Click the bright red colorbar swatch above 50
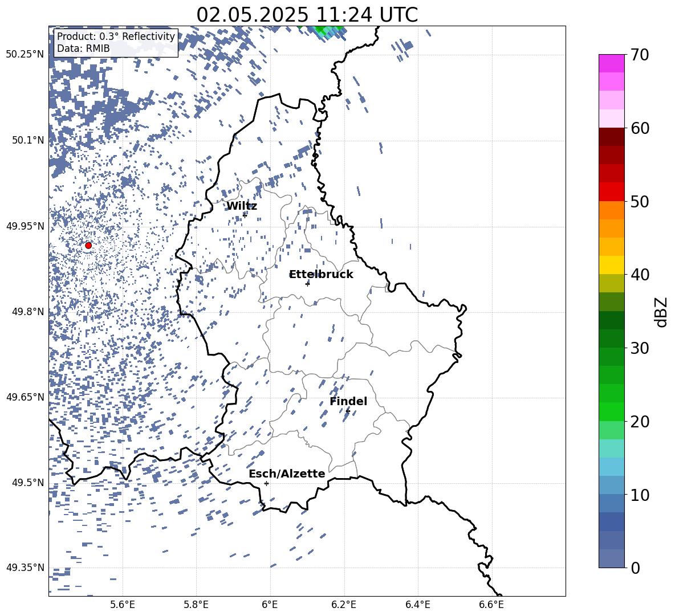 [612, 192]
